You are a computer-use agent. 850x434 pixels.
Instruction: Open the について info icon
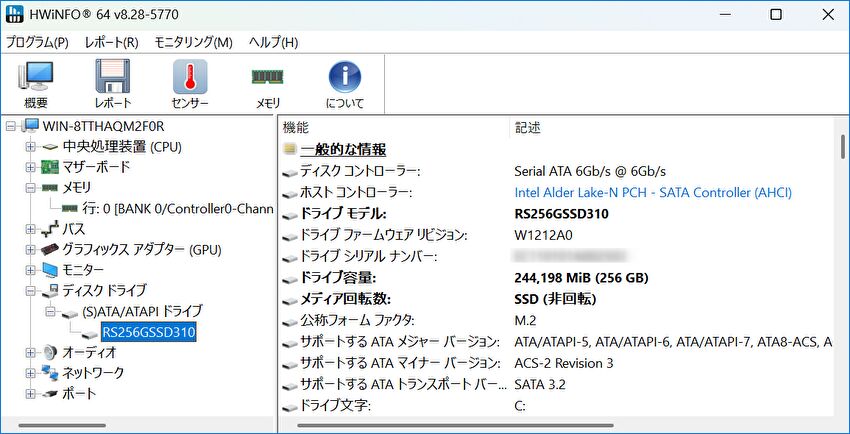pos(345,76)
